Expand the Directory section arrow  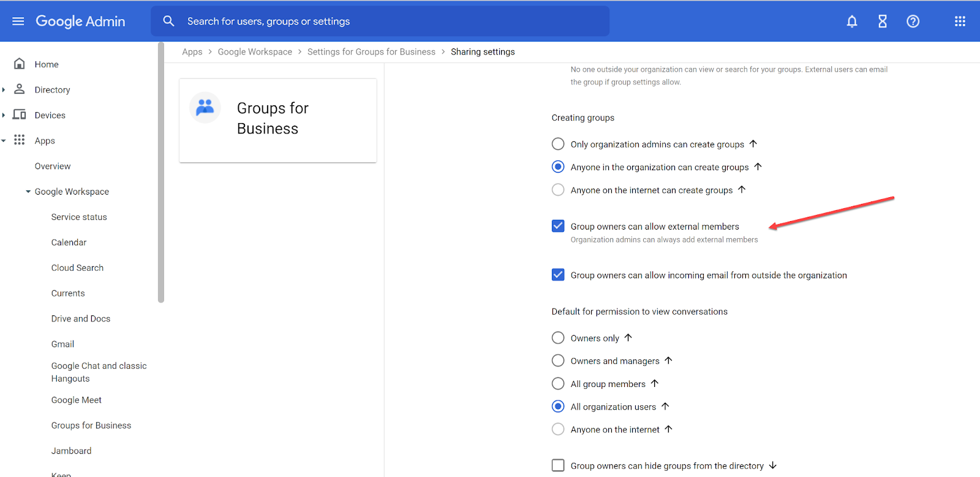pos(4,89)
